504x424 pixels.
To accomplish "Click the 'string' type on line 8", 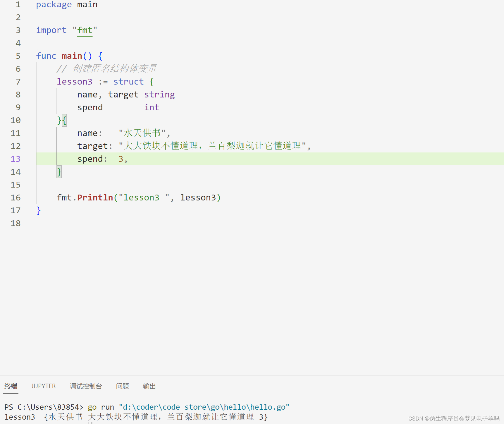I will 159,95.
